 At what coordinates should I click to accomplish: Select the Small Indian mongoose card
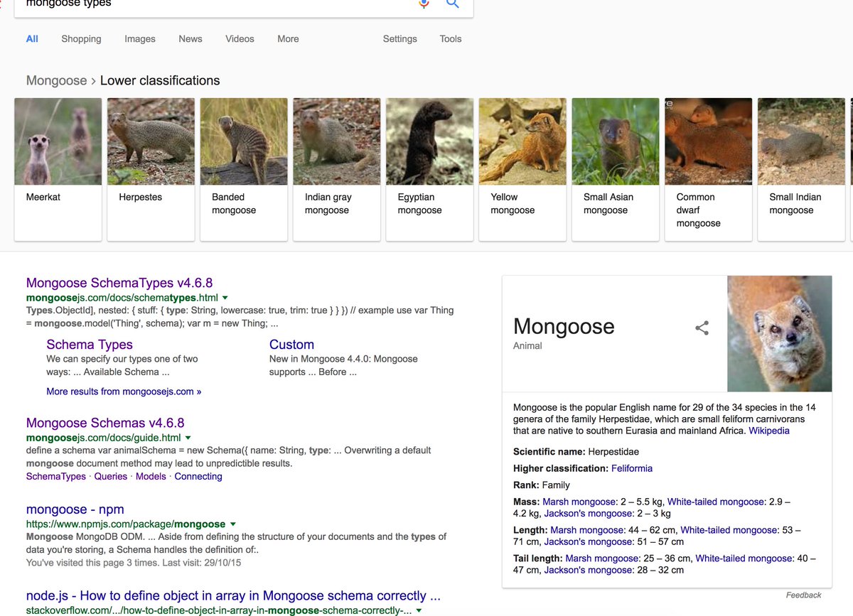801,169
